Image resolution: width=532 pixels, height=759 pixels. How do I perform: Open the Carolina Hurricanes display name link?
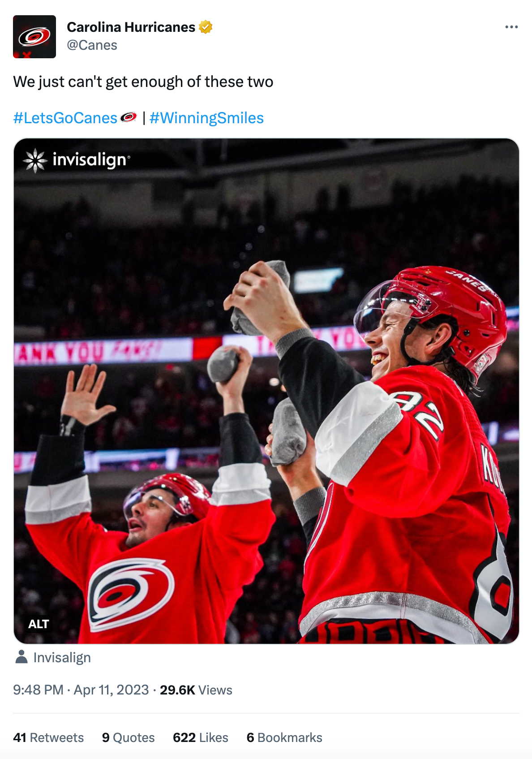coord(131,27)
